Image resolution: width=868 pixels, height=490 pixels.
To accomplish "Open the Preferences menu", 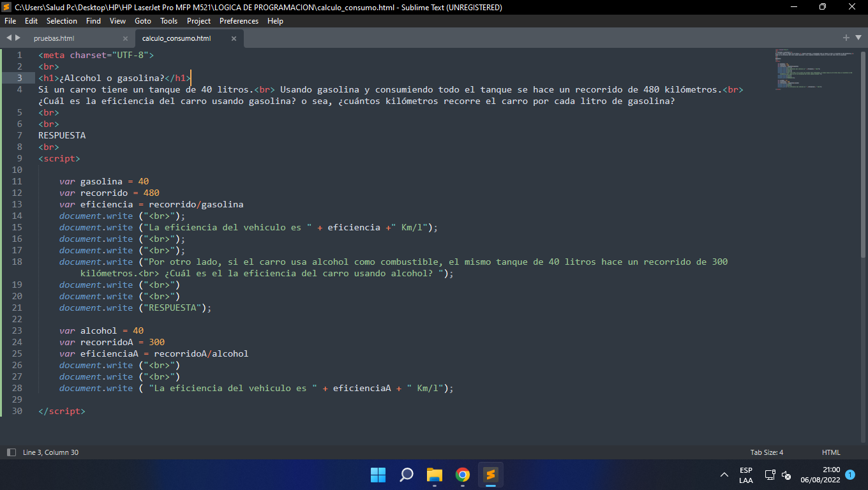I will tap(239, 21).
